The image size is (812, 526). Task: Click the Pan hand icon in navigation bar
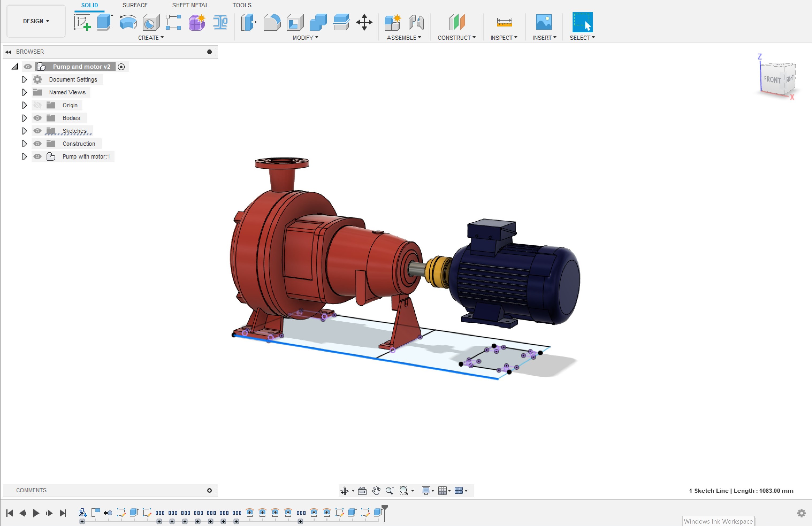[x=376, y=490]
